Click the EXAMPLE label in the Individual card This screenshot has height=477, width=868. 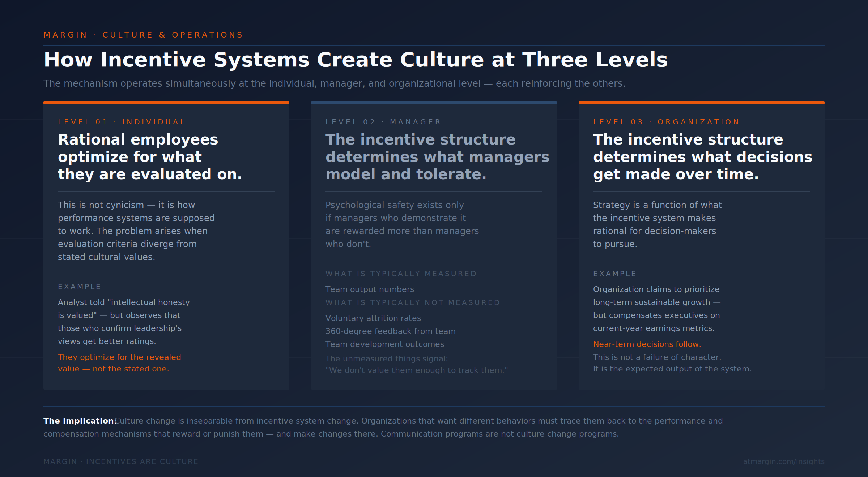[x=79, y=286]
